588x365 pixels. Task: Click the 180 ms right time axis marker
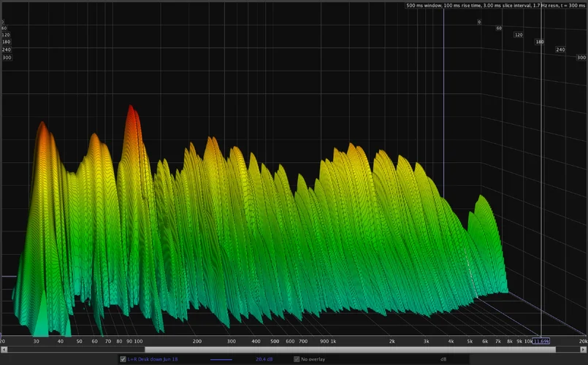[540, 42]
